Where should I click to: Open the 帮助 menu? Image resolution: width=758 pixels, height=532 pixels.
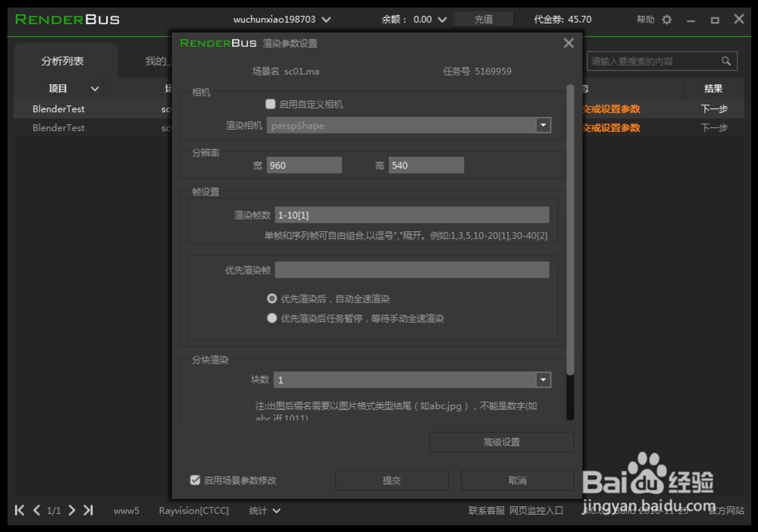point(645,20)
